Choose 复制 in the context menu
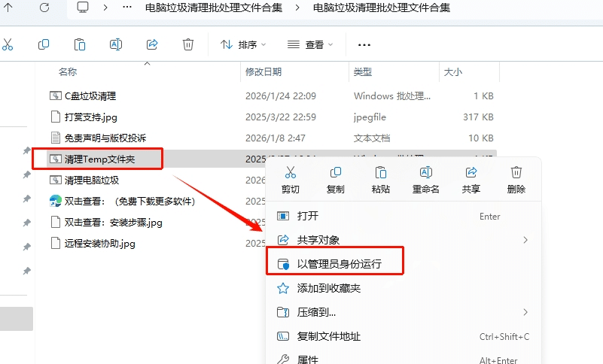The width and height of the screenshot is (603, 364). tap(335, 180)
